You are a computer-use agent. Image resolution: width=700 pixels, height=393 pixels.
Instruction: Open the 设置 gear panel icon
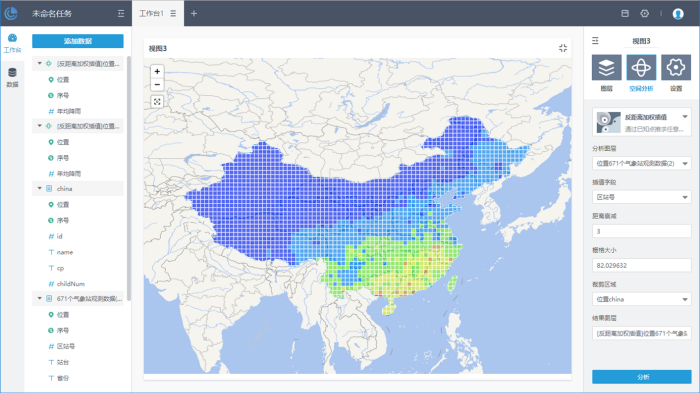click(676, 67)
